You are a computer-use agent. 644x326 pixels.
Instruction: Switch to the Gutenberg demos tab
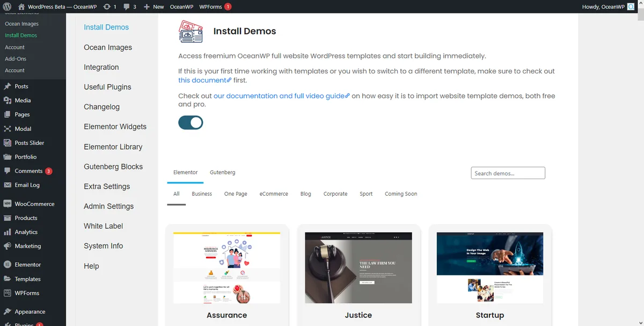[x=222, y=172]
